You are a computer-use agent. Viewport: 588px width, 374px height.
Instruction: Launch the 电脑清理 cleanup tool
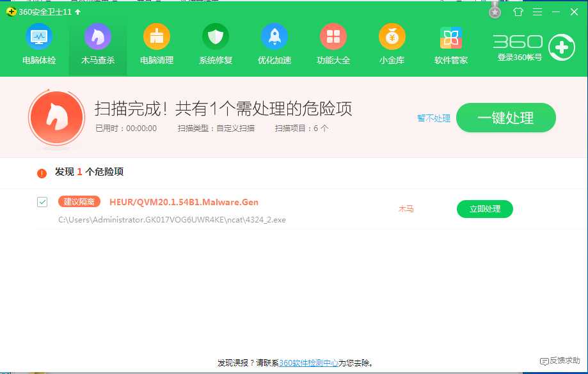click(157, 43)
